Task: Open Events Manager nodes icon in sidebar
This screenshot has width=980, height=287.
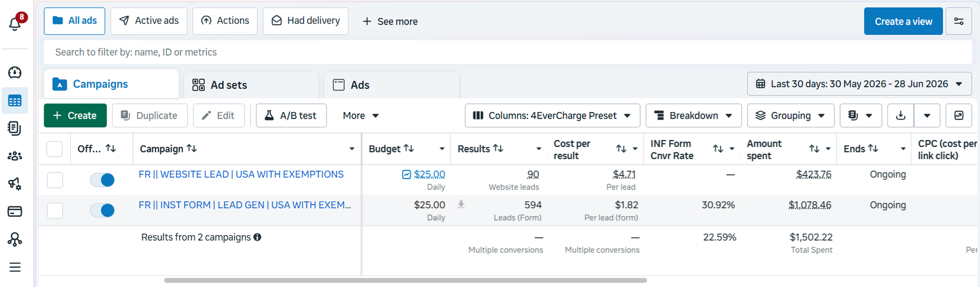Action: coord(15,239)
